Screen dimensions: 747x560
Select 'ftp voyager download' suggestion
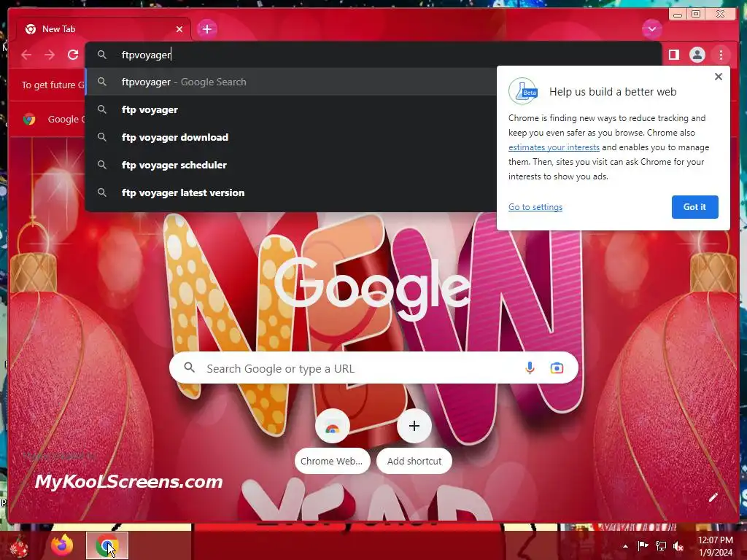click(x=290, y=137)
